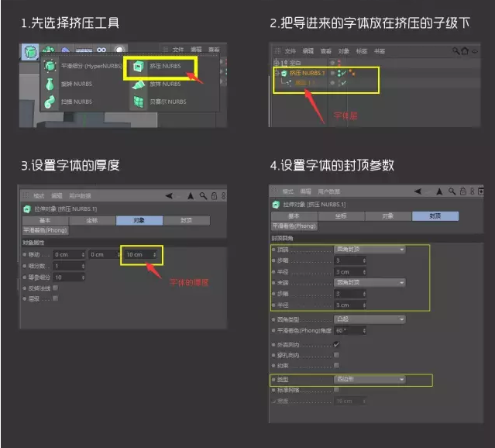
Task: Open 查看 menu in object manager
Action: [326, 51]
